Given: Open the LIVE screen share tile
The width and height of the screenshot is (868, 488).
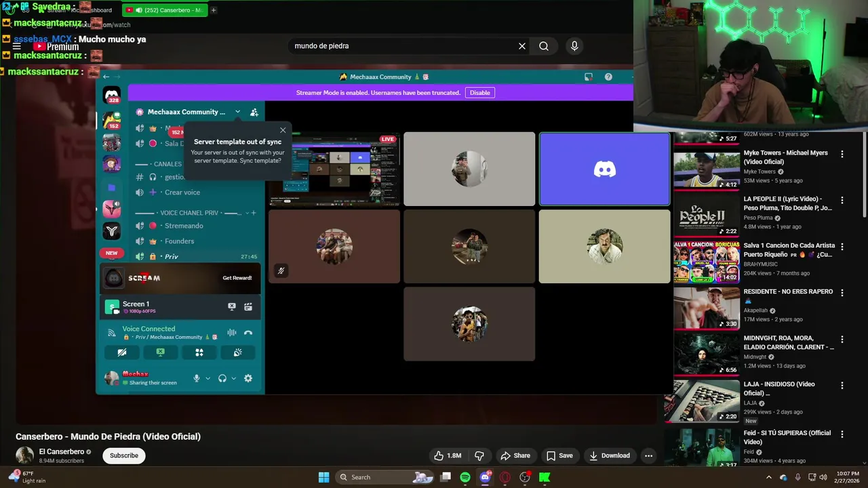Looking at the screenshot, I should [334, 169].
